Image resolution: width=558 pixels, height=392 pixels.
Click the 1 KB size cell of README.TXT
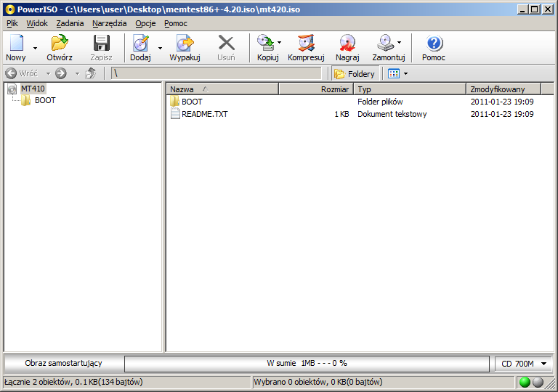[x=341, y=114]
